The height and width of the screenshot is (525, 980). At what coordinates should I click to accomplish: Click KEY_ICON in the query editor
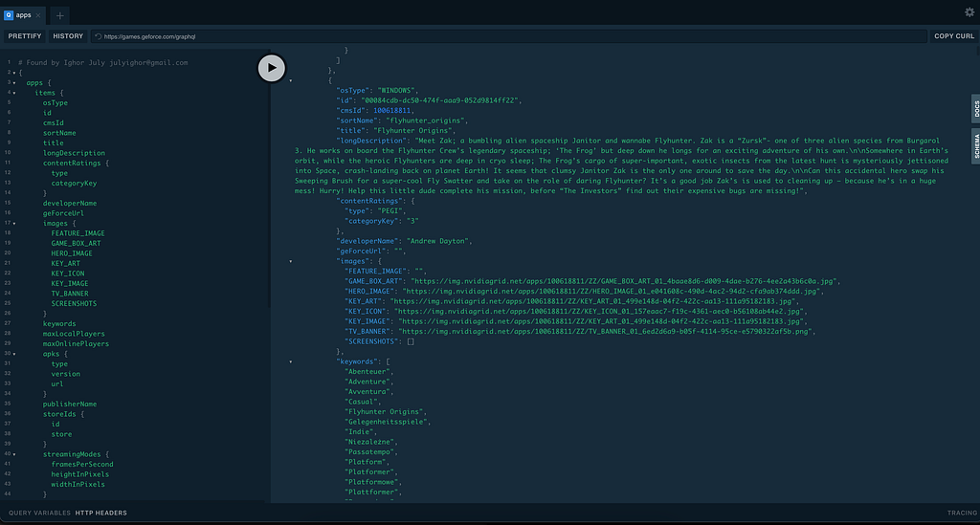[68, 273]
